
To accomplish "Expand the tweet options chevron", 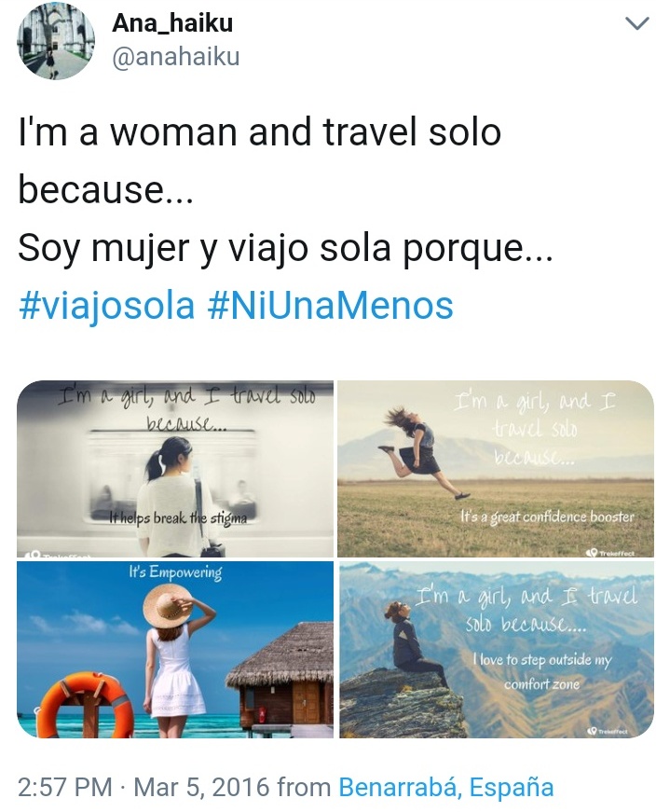I will 636,23.
